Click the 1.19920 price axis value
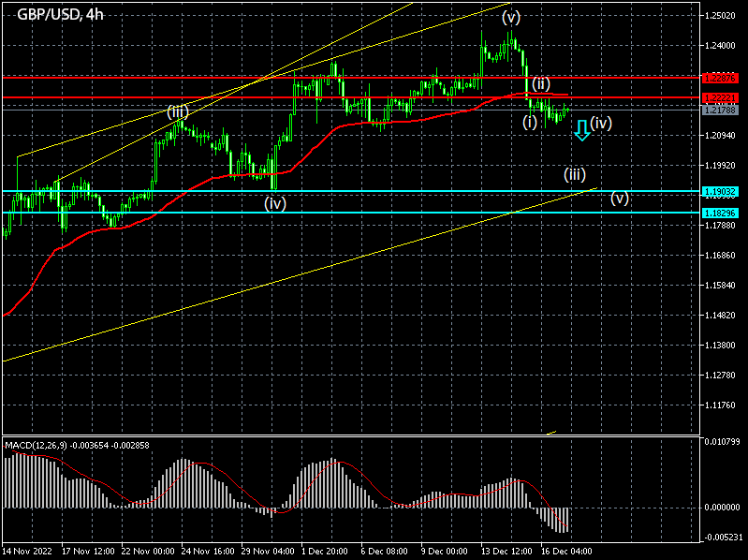The width and height of the screenshot is (748, 560). [x=720, y=166]
